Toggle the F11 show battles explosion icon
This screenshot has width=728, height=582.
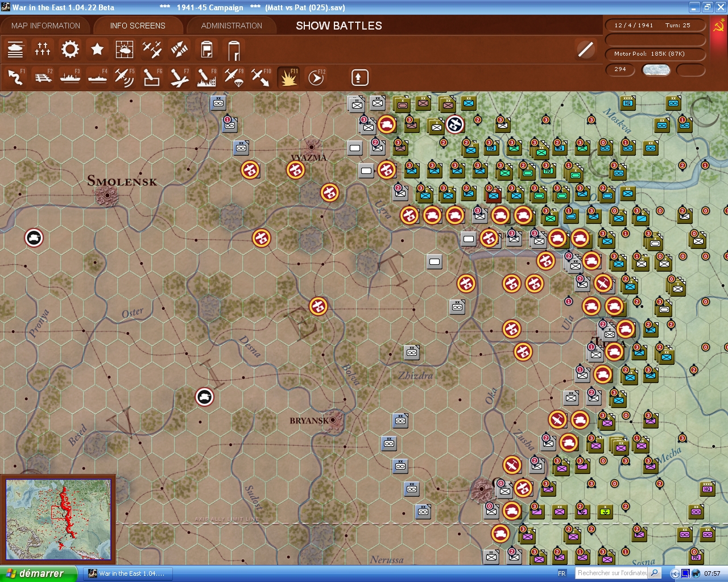[x=288, y=77]
